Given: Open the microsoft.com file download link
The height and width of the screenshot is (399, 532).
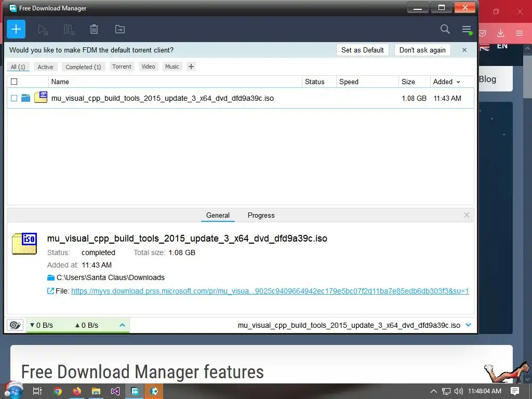Looking at the screenshot, I should (x=270, y=291).
